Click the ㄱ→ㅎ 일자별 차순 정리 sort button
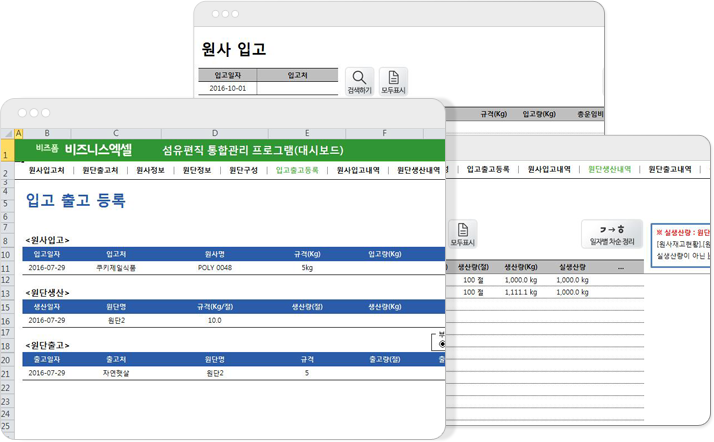This screenshot has width=714, height=442. coord(612,234)
